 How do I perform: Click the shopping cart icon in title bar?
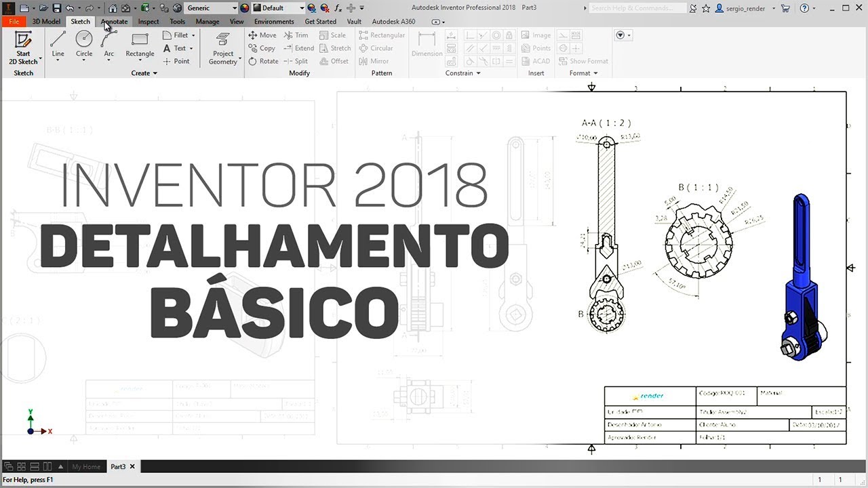click(x=785, y=8)
